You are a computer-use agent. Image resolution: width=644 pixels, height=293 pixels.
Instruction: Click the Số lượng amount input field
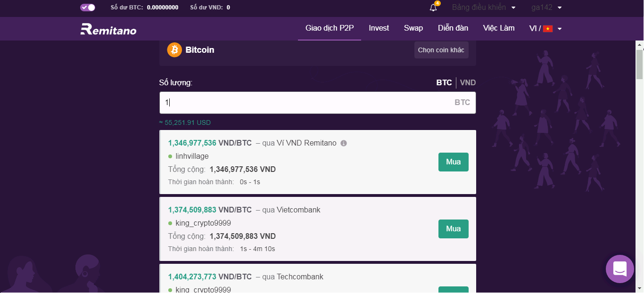point(317,103)
